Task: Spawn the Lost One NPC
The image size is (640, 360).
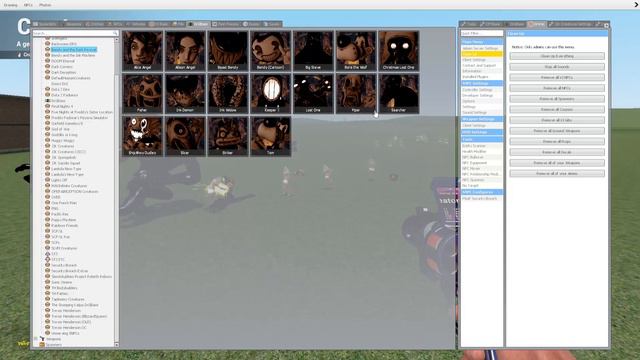Action: point(313,93)
